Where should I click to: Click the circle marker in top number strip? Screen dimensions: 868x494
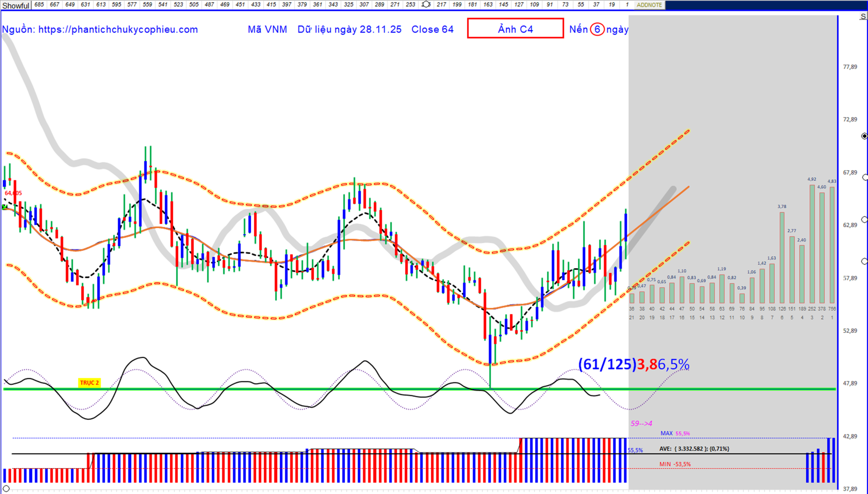(x=426, y=4)
